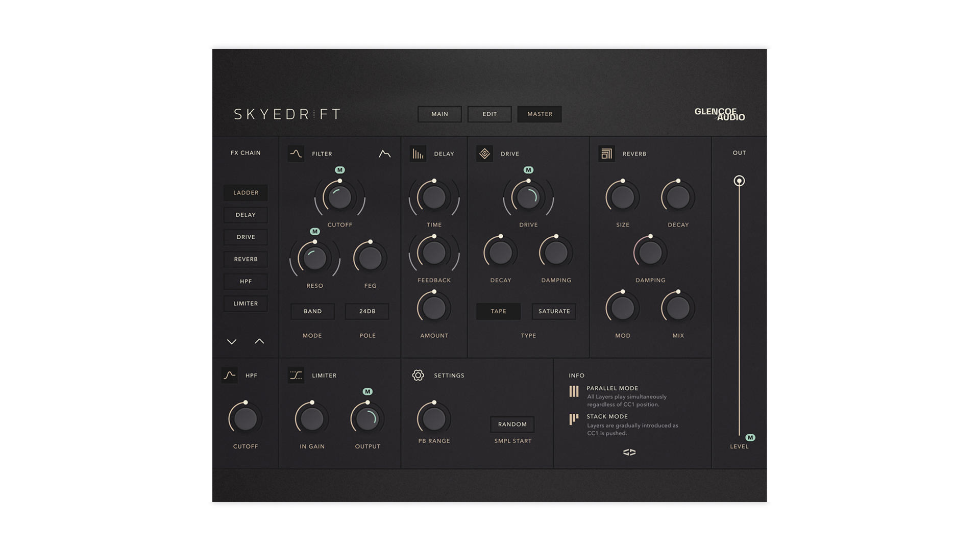Select Ladder in FX chain
The image size is (980, 551).
pos(246,193)
